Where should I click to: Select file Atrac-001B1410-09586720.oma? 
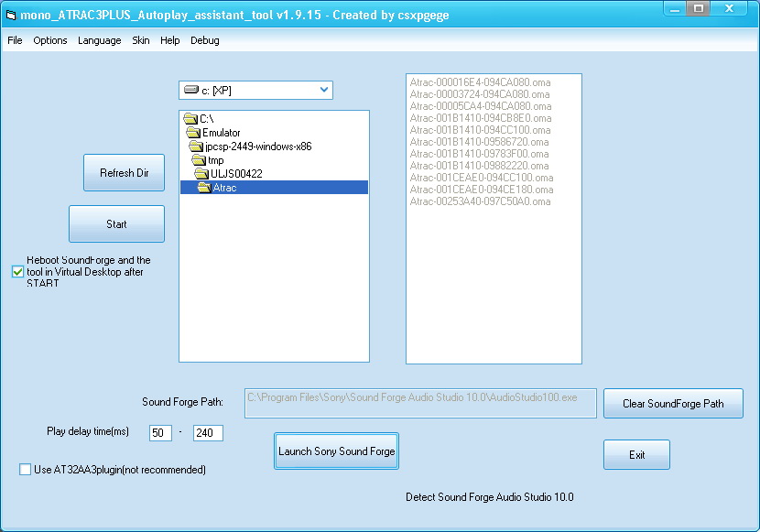click(x=480, y=142)
